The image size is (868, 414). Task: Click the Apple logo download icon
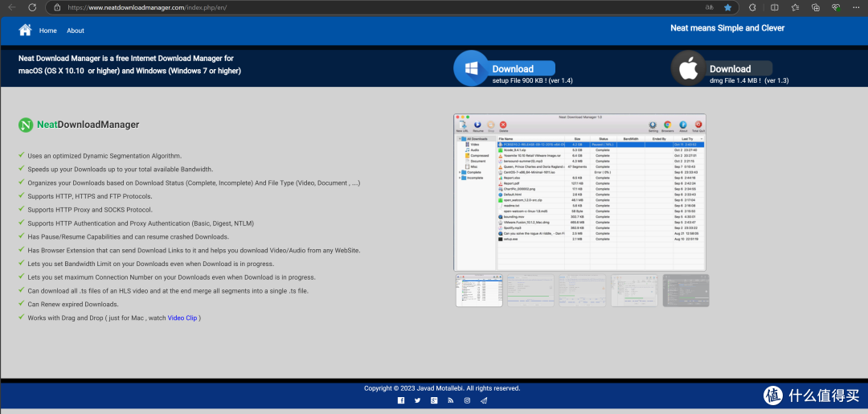(x=688, y=68)
